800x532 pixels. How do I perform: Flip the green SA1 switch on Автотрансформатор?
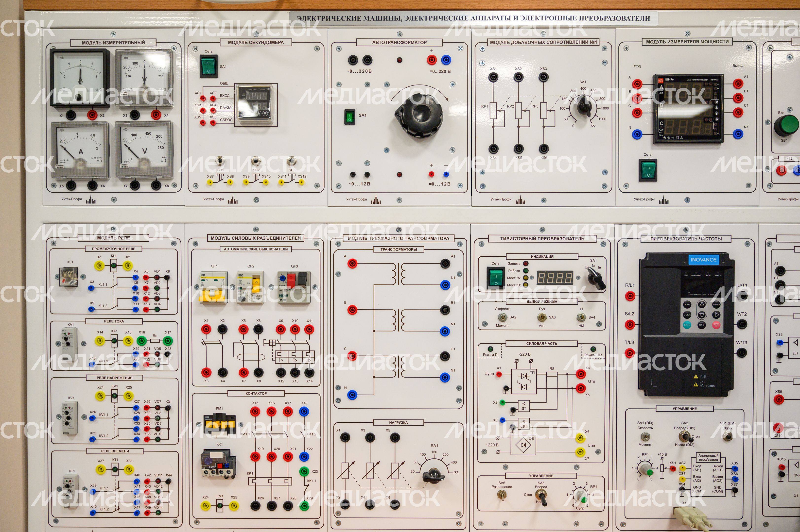click(349, 117)
